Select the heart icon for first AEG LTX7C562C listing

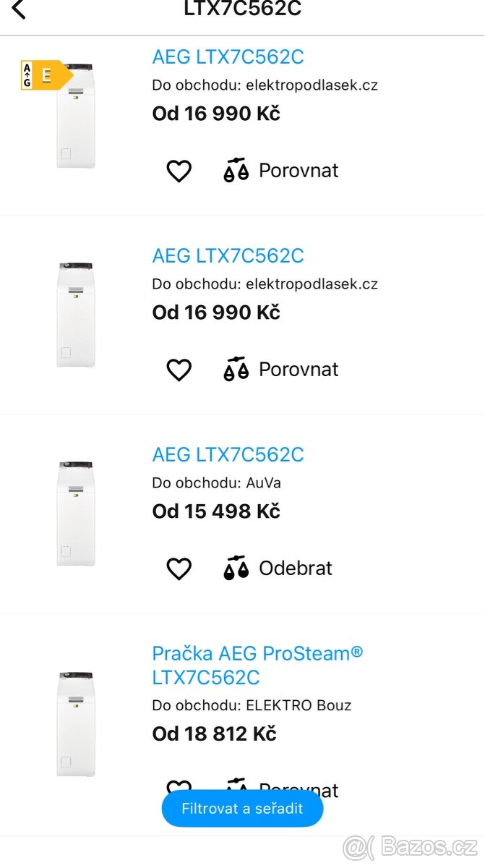tap(179, 170)
